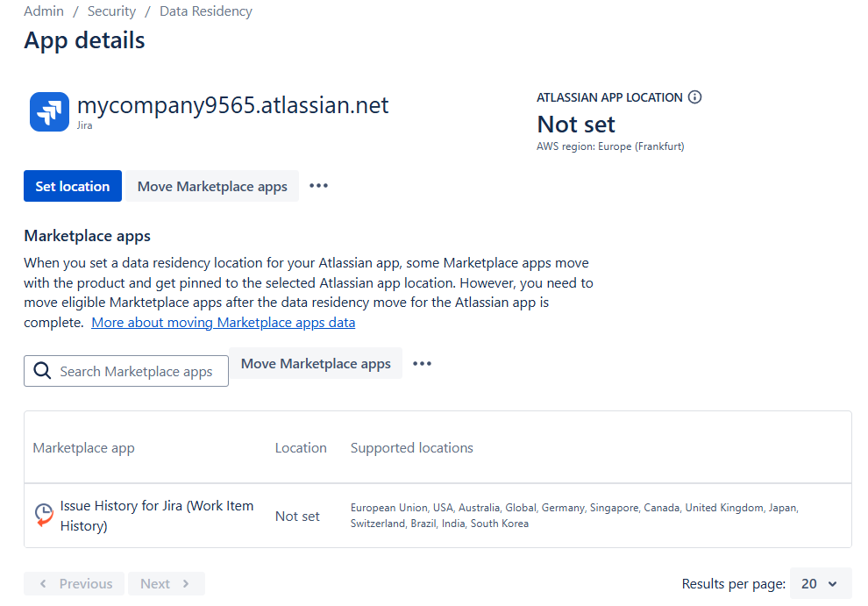Viewport: 868px width, 606px height.
Task: Click Move Marketplace apps beside Set location
Action: pyautogui.click(x=212, y=186)
